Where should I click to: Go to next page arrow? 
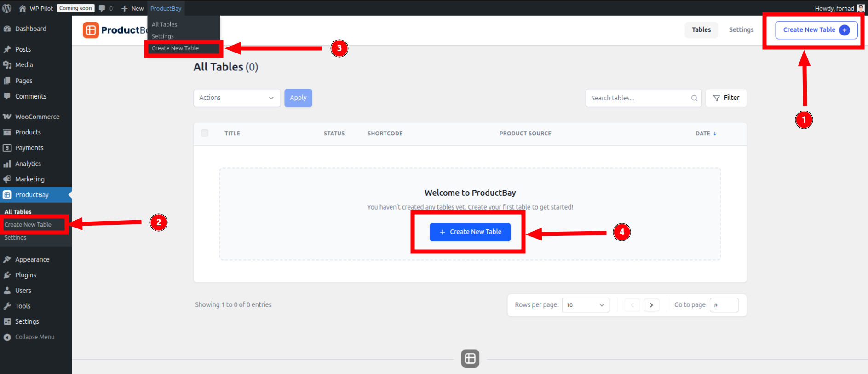(651, 305)
